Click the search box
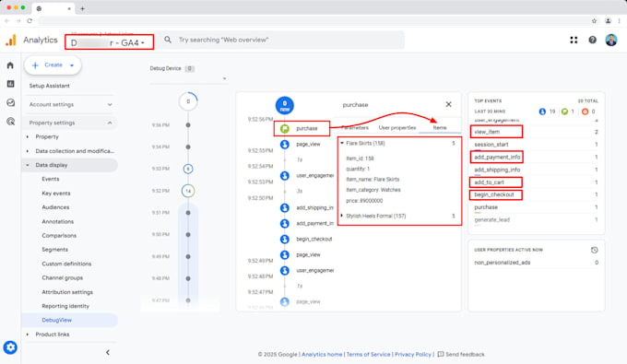 pos(280,40)
